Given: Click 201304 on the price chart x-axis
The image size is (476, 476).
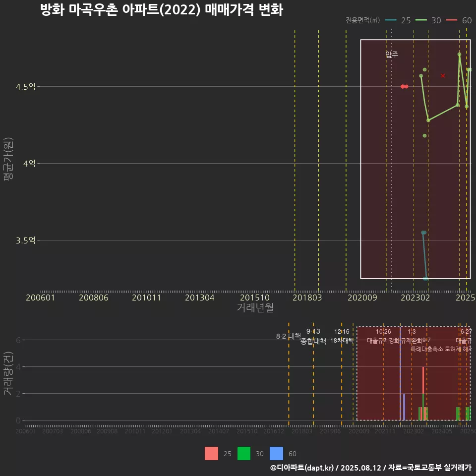Looking at the screenshot, I should click(x=200, y=297).
